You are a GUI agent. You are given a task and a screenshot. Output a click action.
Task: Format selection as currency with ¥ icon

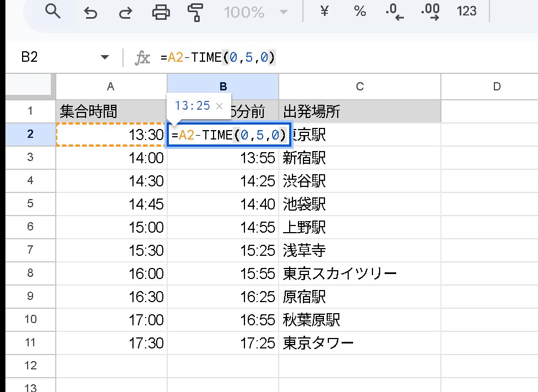point(324,11)
